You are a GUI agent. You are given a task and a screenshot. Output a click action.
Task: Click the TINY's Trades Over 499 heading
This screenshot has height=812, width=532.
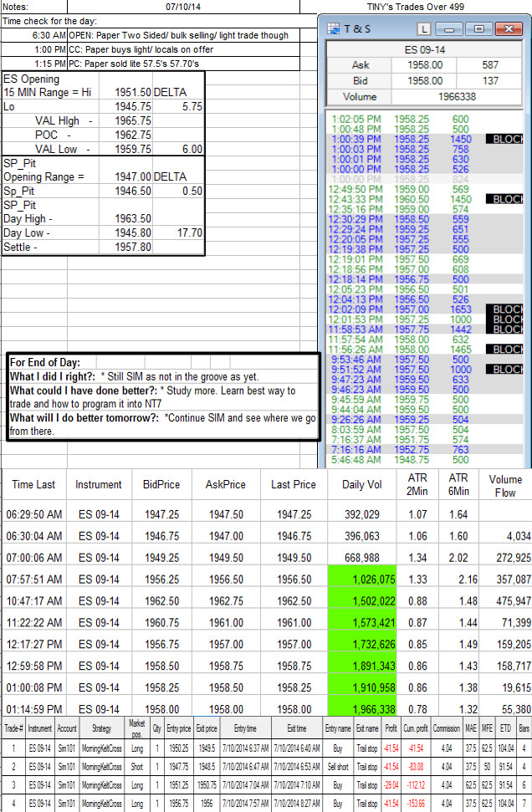(x=416, y=7)
